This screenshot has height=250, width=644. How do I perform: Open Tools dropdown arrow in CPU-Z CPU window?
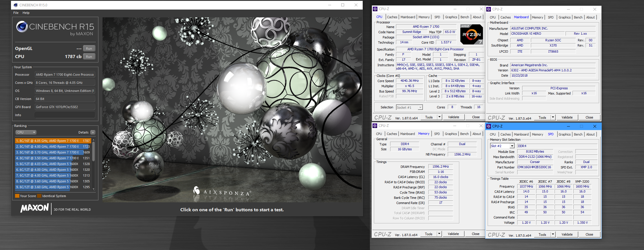tap(439, 117)
